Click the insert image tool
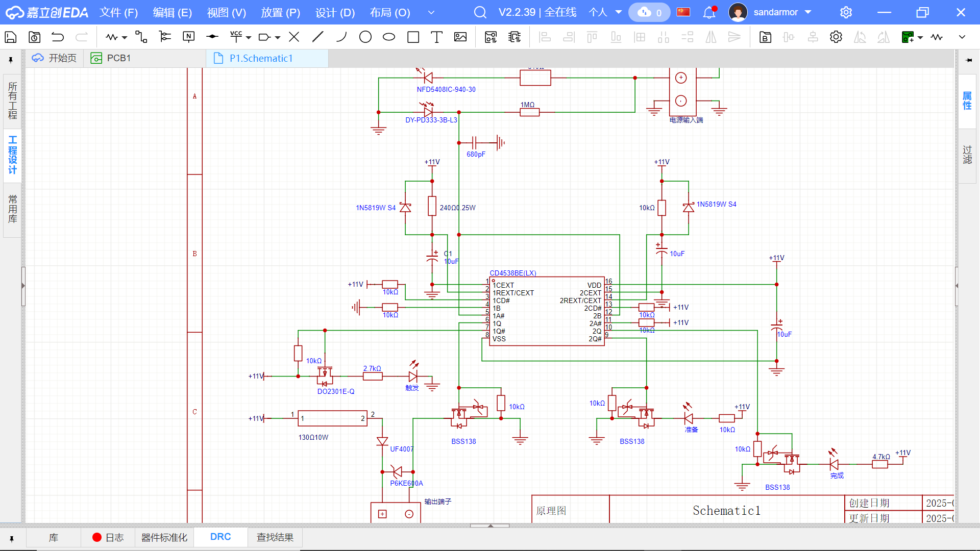 point(460,37)
